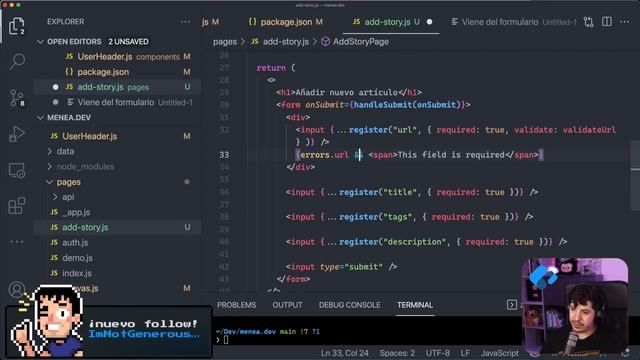Click line number 33 in gutter

click(x=224, y=155)
